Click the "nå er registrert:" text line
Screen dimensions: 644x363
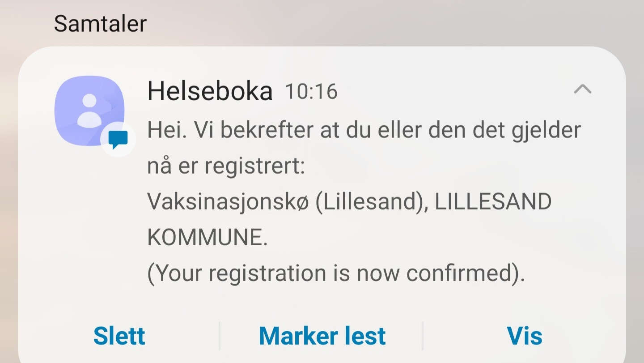(x=226, y=166)
